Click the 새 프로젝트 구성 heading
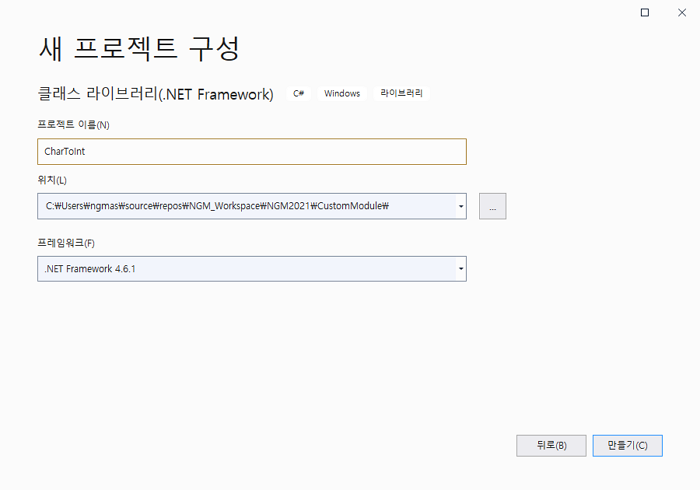 [139, 48]
